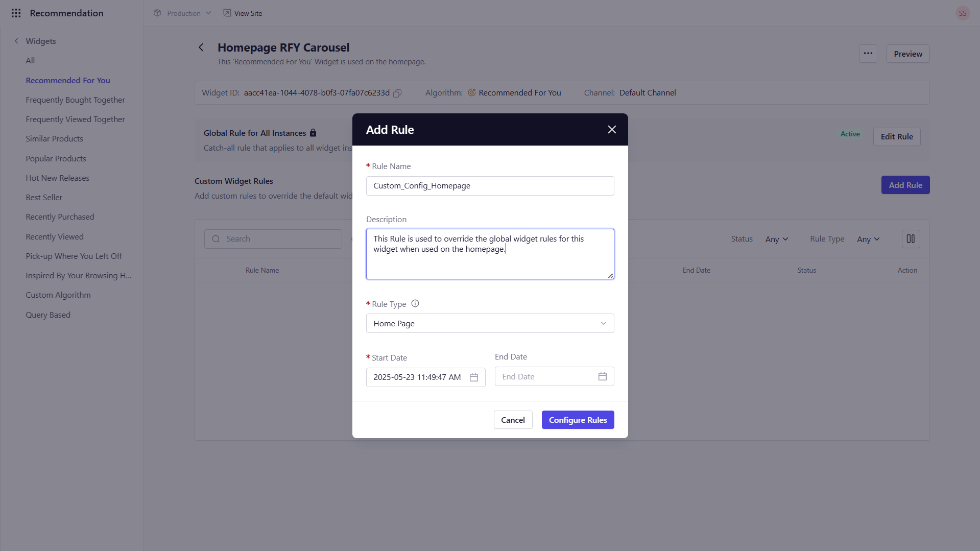980x551 pixels.
Task: Click the column layout icon button
Action: [x=911, y=239]
